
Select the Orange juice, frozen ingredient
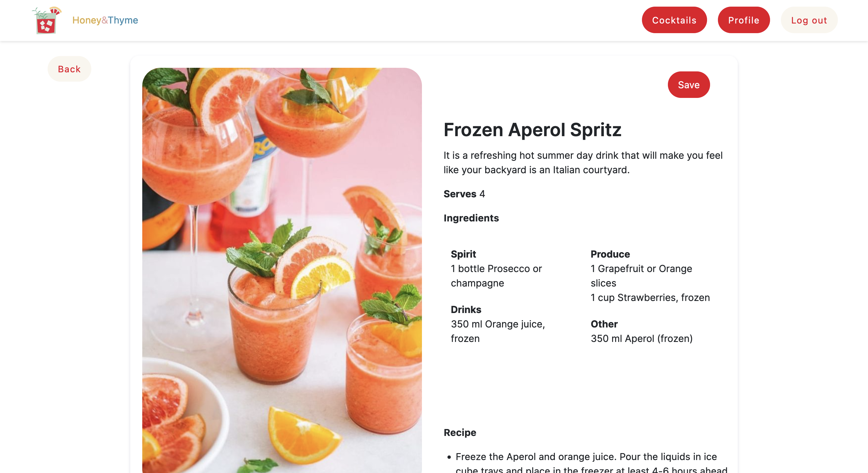click(498, 331)
